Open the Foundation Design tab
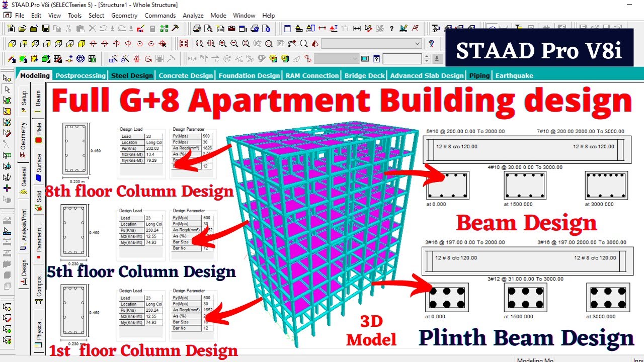Viewport: 644px width, 362px height. (x=249, y=75)
